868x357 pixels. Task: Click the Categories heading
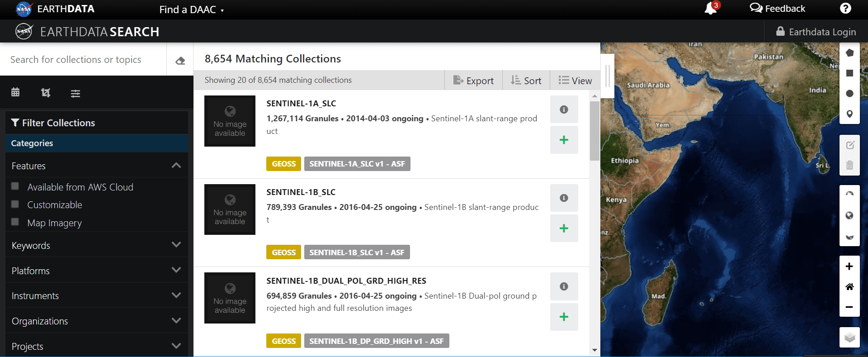click(32, 143)
